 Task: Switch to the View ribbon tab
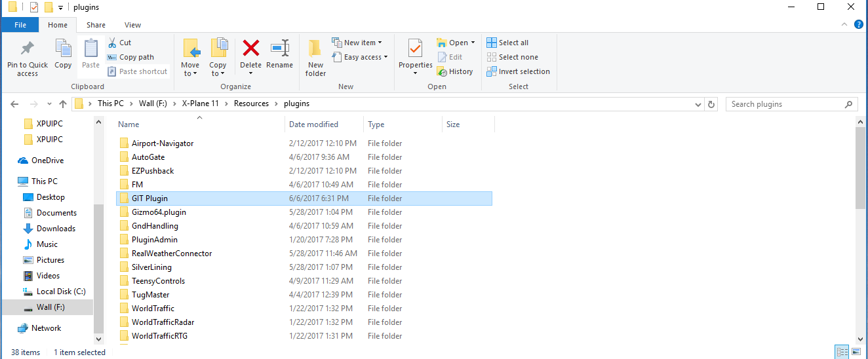pos(132,25)
